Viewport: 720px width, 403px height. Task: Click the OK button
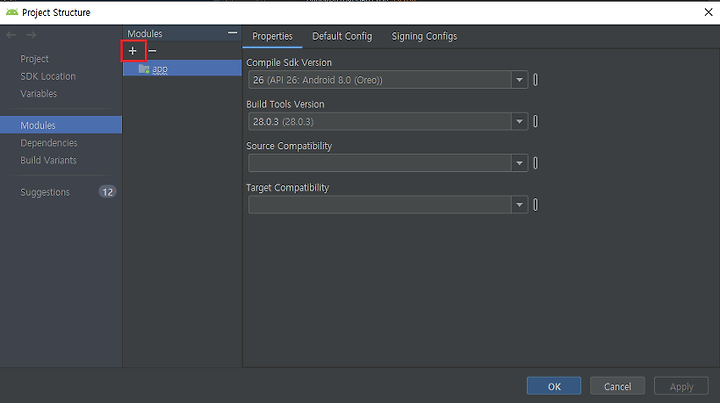click(554, 386)
